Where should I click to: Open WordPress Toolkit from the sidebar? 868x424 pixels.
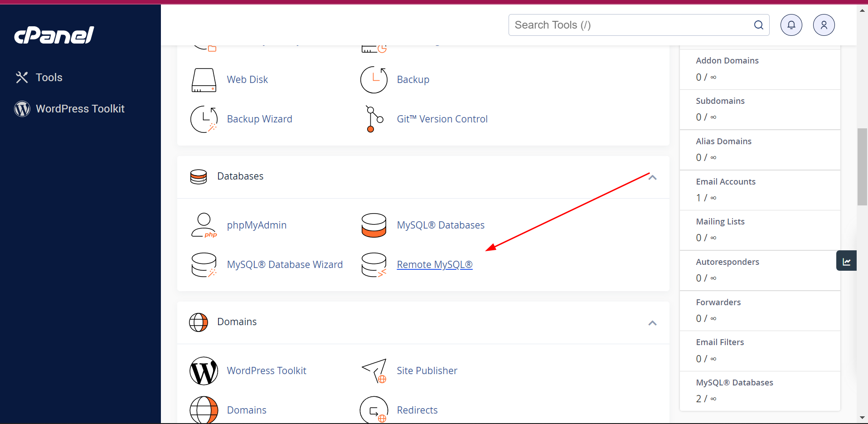click(80, 108)
